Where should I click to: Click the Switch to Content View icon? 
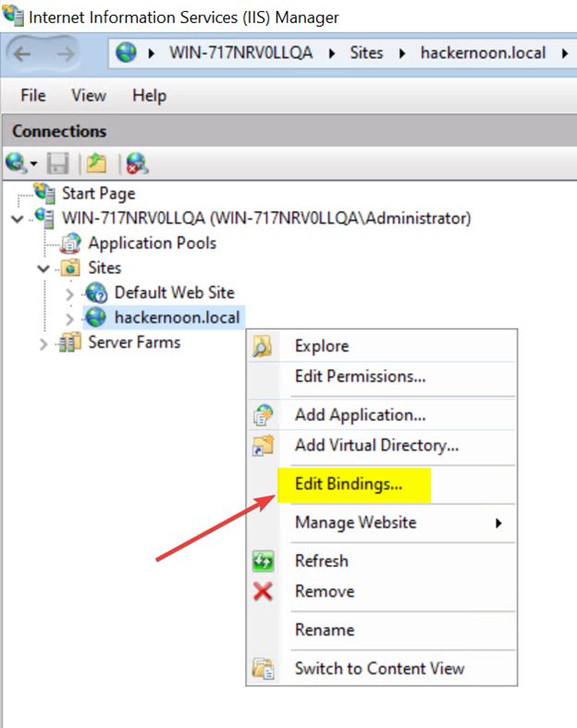click(263, 669)
